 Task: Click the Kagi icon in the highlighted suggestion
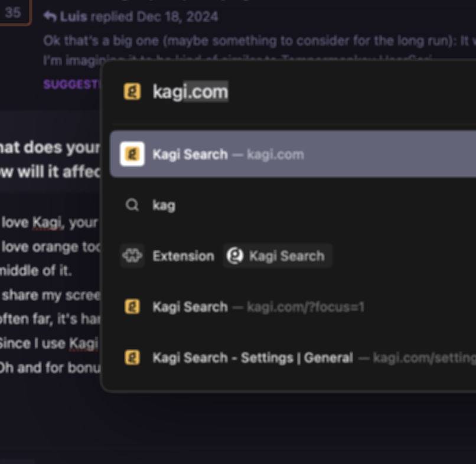tap(132, 154)
